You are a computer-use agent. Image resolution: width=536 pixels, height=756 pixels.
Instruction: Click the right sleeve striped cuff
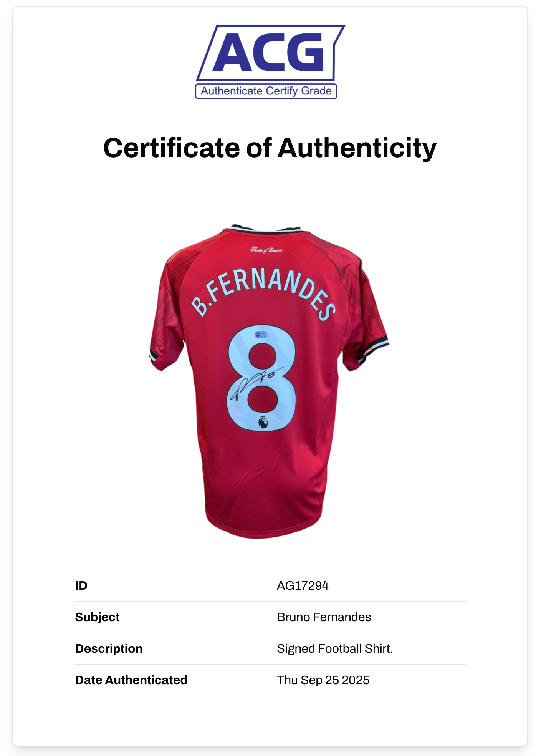(372, 350)
